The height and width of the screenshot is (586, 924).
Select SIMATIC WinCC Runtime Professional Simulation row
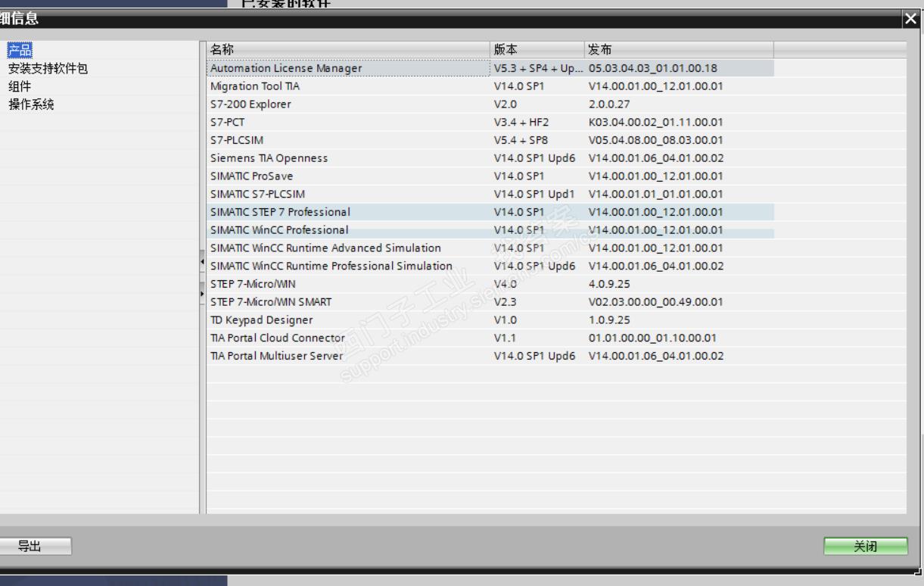pos(490,266)
